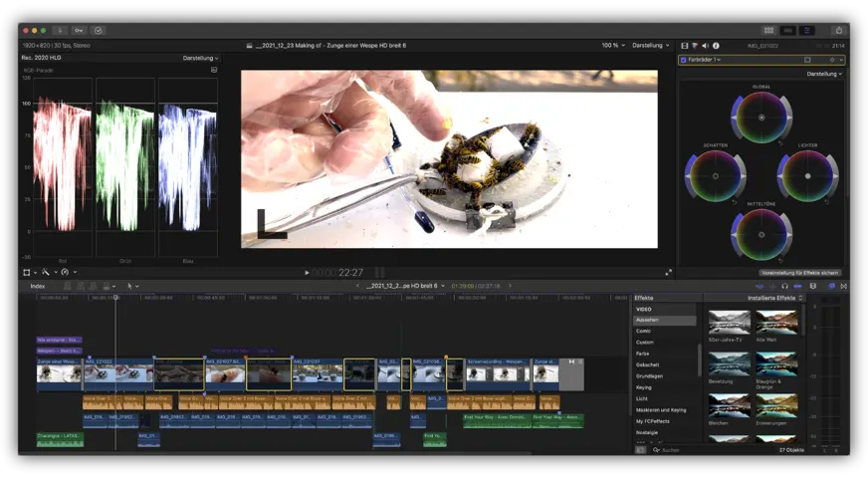Reset the GLOBAL color wheel arrow

781,143
